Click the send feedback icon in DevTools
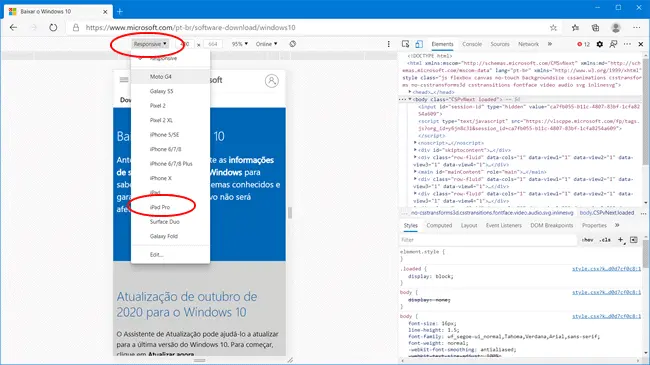The height and width of the screenshot is (365, 650). [613, 44]
